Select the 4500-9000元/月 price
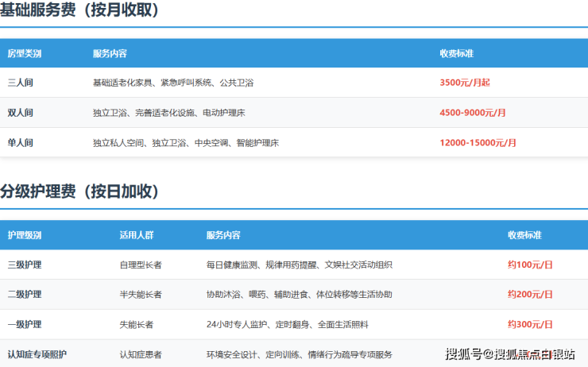This screenshot has height=367, width=588. click(472, 113)
